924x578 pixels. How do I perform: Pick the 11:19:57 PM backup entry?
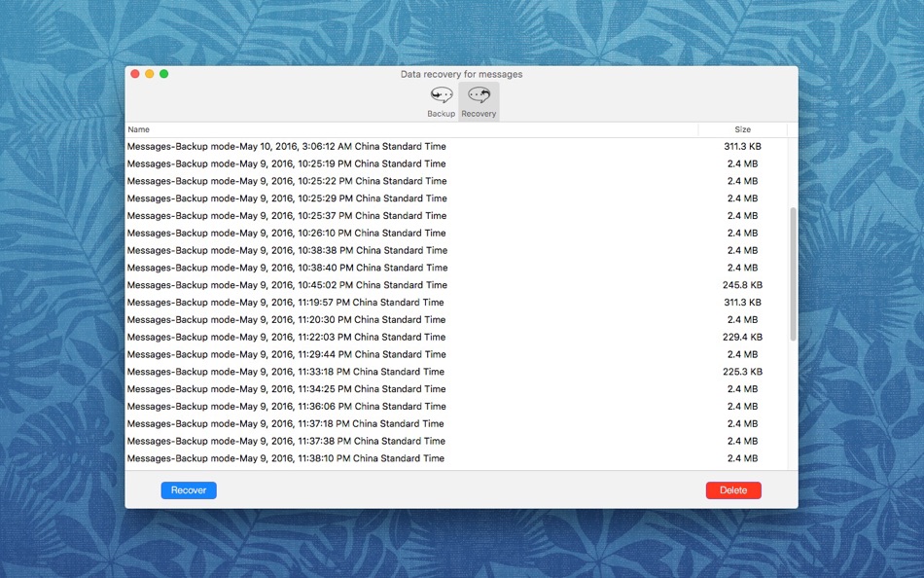click(457, 302)
